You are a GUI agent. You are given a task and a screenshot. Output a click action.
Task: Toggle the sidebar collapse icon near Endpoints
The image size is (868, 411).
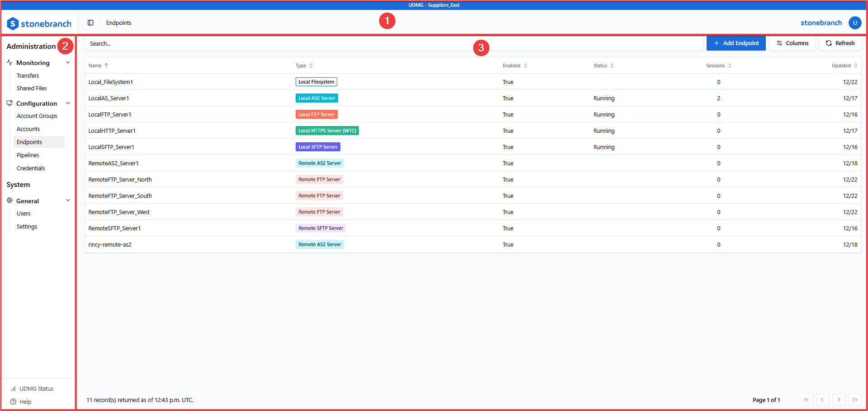pyautogui.click(x=90, y=23)
